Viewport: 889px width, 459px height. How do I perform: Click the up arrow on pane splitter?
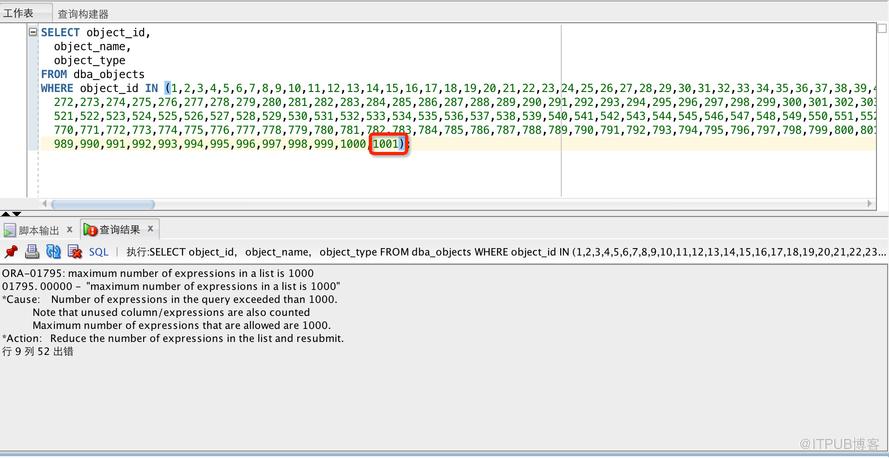coord(6,214)
